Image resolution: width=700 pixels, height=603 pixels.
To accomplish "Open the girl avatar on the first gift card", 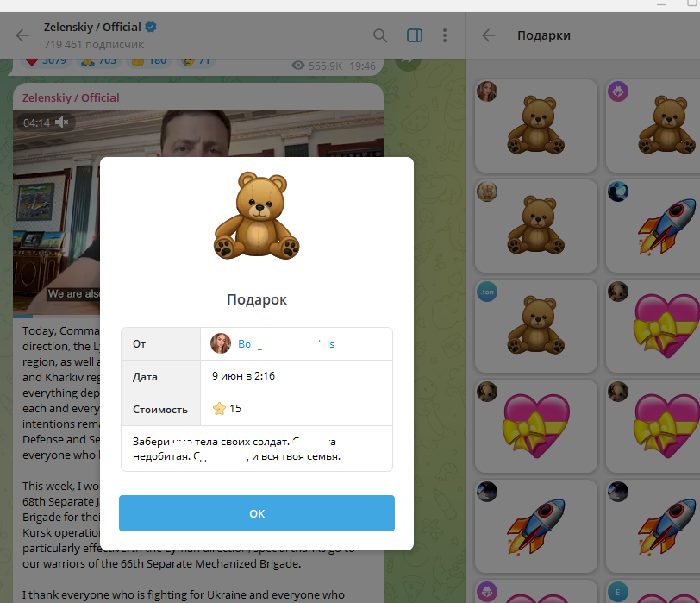I will pos(486,91).
